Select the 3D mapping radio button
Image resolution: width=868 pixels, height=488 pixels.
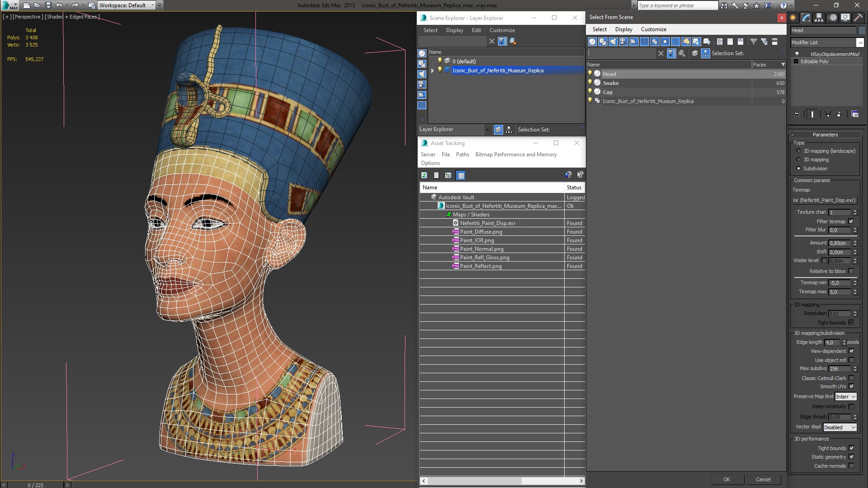click(x=798, y=160)
